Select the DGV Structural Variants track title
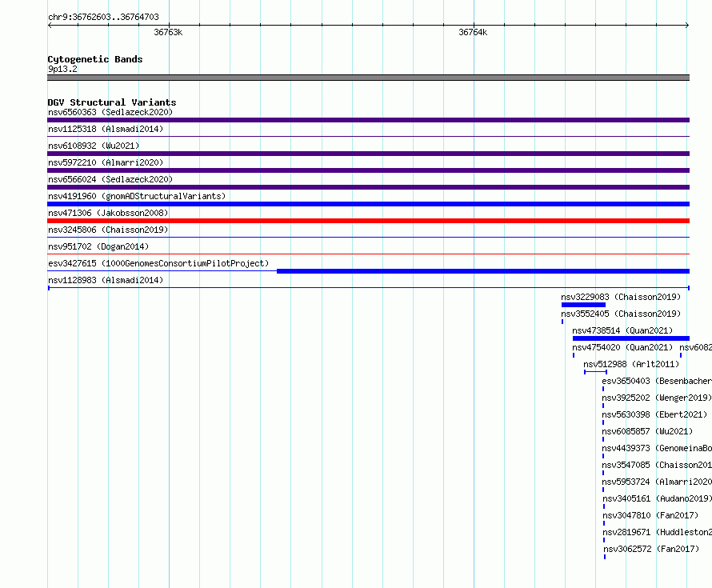712x588 pixels. pyautogui.click(x=112, y=102)
